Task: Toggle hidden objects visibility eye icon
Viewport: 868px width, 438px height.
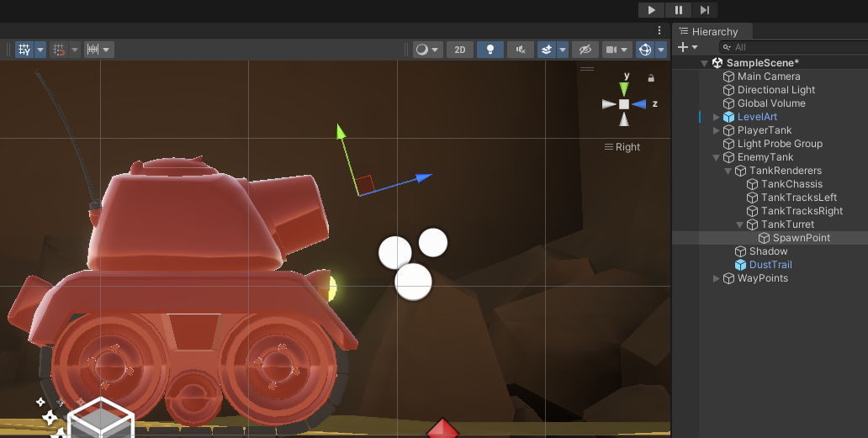Action: coord(585,50)
